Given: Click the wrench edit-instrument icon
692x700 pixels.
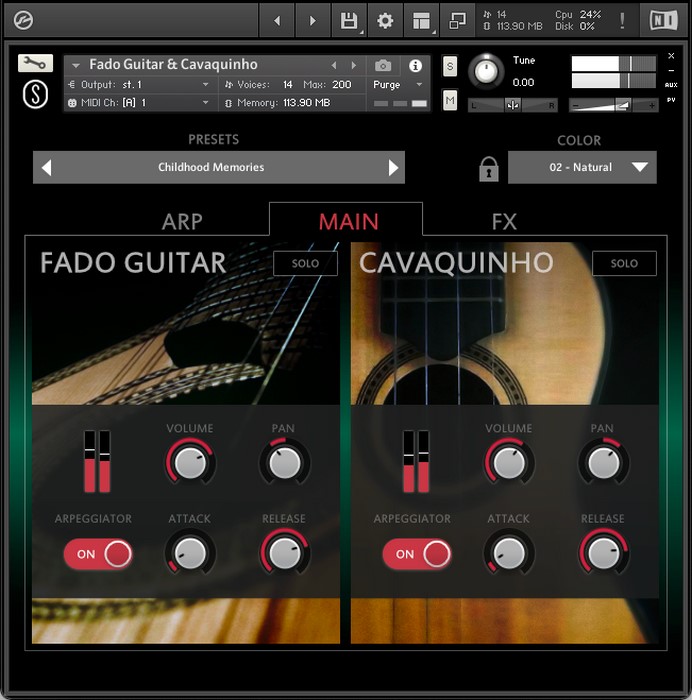Looking at the screenshot, I should [35, 63].
